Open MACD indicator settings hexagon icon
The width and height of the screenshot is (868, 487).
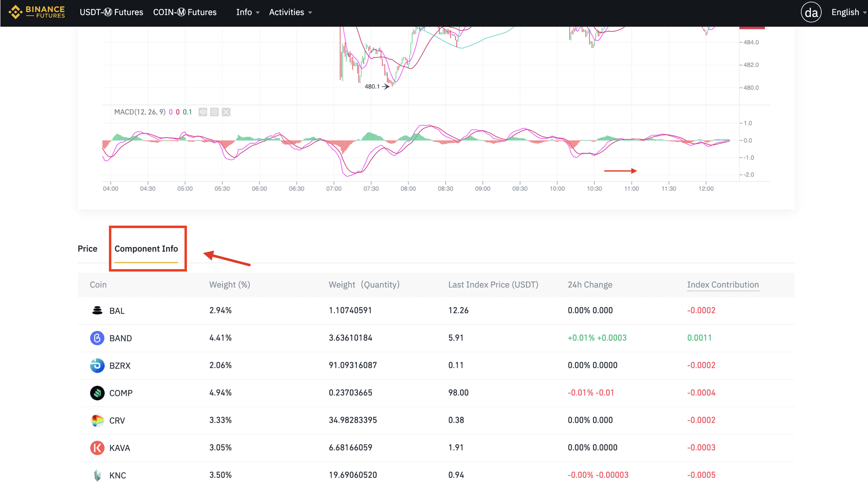point(215,112)
